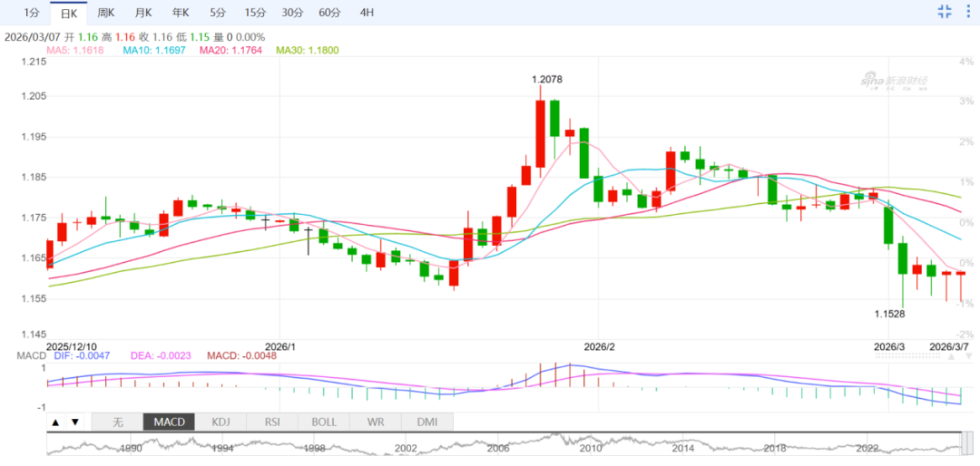Viewport: 980px width, 466px height.
Task: Show the DMI indicator
Action: click(426, 422)
